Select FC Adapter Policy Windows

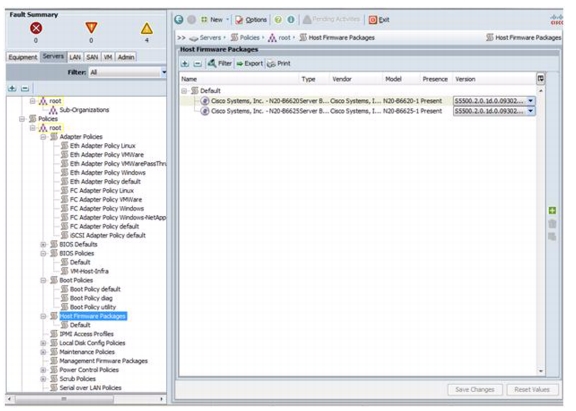pyautogui.click(x=107, y=208)
